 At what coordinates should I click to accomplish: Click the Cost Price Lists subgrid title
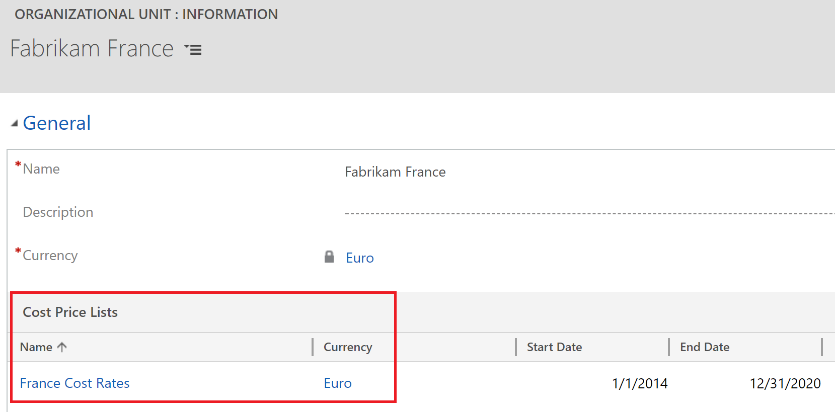[70, 313]
